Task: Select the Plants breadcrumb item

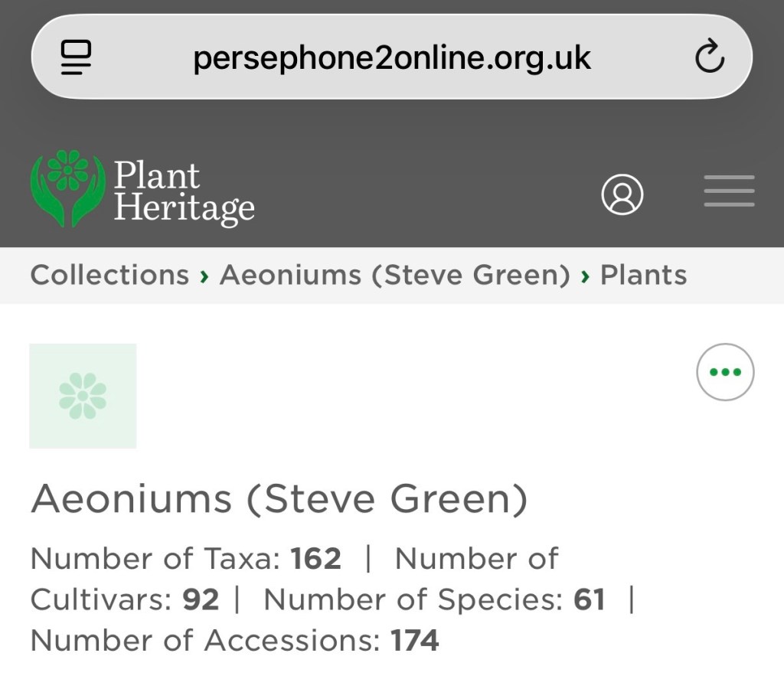Action: pyautogui.click(x=643, y=275)
